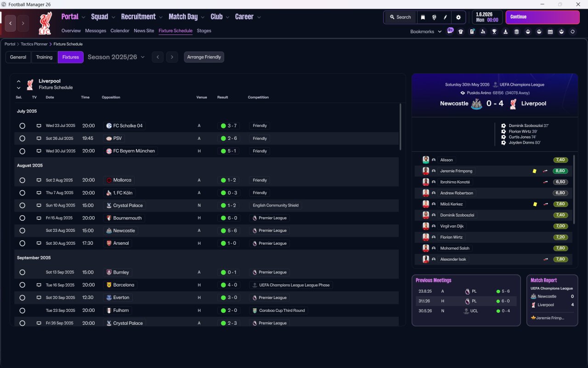Screen dimensions: 588x368
Task: Click the Newcastle crest in the match header
Action: pos(476,103)
